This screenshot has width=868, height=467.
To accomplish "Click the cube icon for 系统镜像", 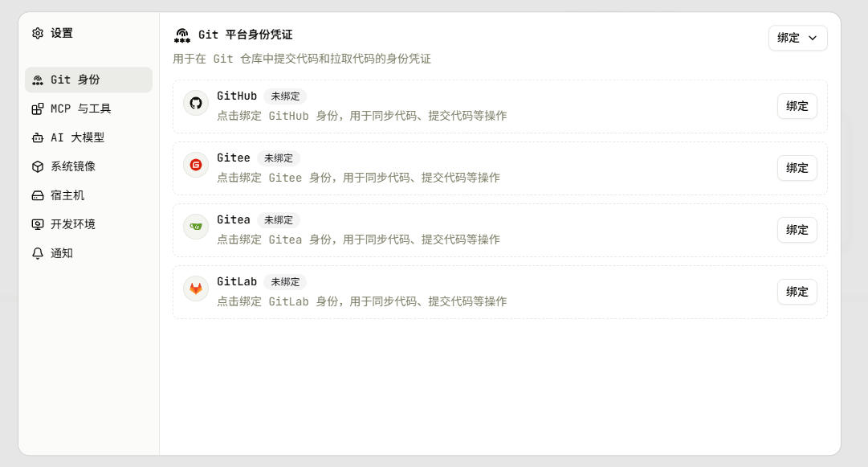I will pos(38,166).
